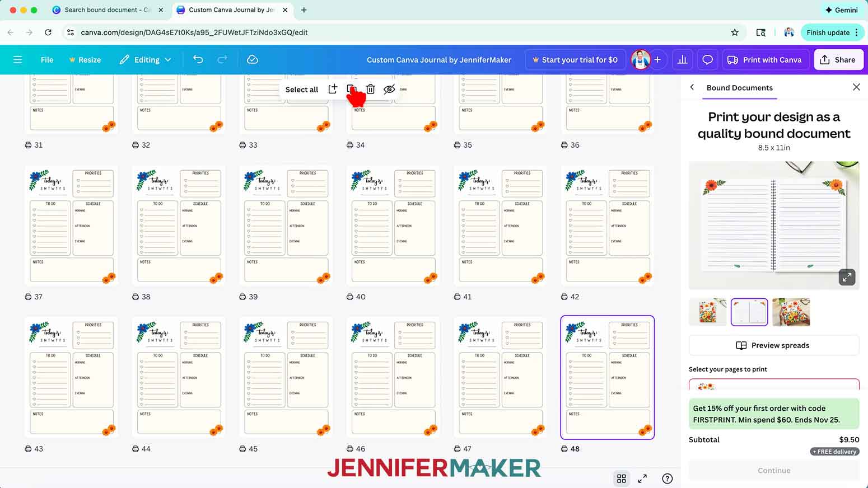Hide the page with crossed-eye icon
Image resolution: width=868 pixels, height=488 pixels.
(x=389, y=89)
